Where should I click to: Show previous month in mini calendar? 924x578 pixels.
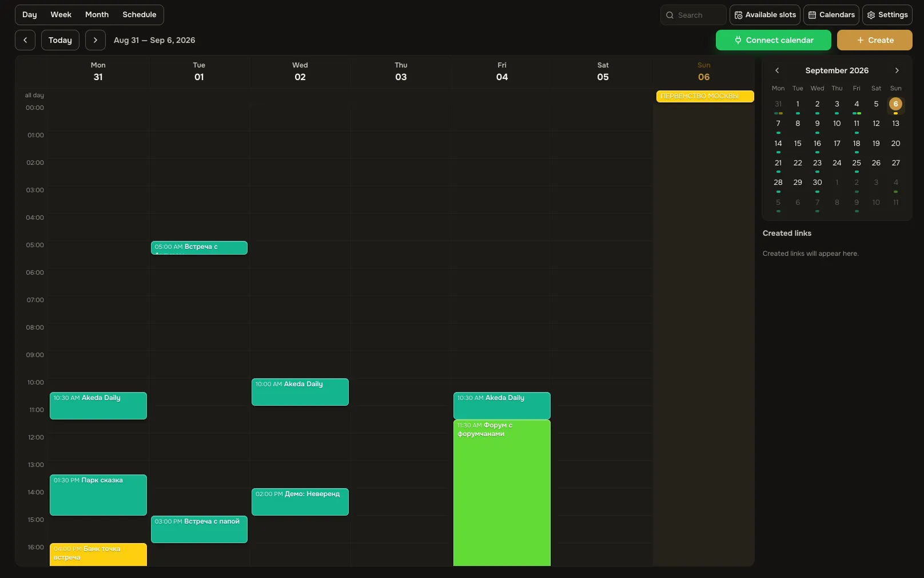click(x=777, y=70)
